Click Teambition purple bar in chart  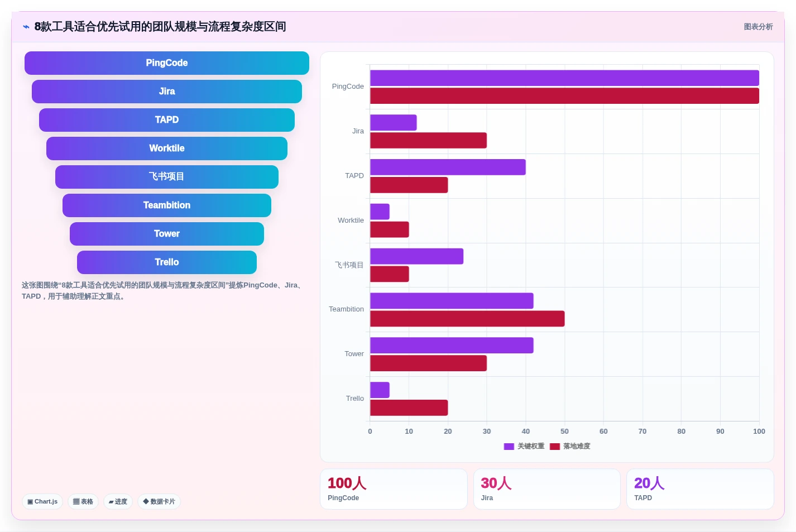(452, 301)
